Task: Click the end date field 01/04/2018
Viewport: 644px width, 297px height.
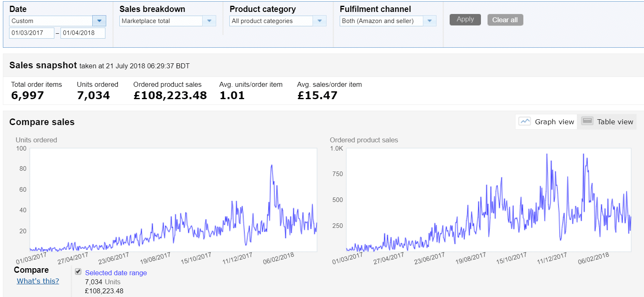Action: point(83,33)
